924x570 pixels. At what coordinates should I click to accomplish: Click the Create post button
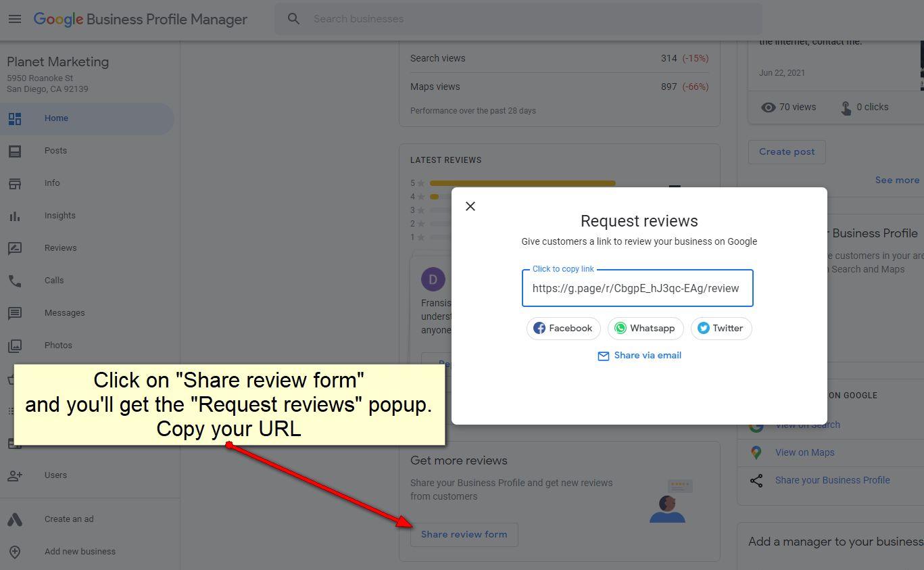coord(787,152)
